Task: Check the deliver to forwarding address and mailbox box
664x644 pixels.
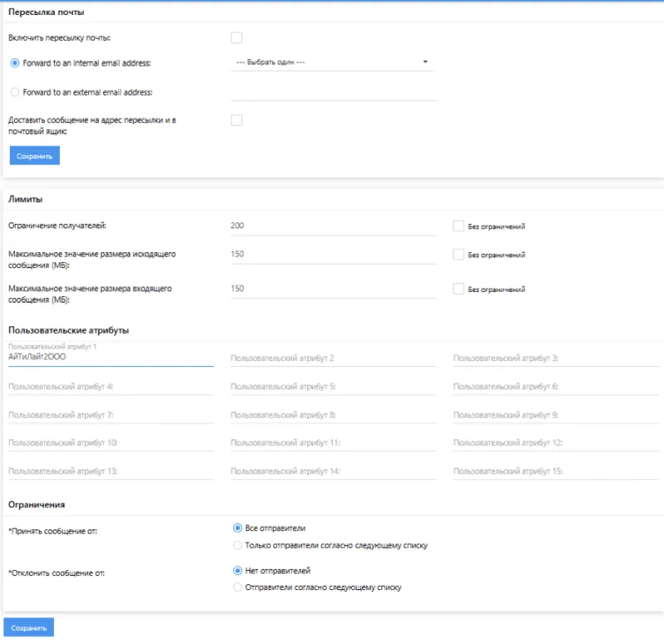Action: tap(237, 120)
